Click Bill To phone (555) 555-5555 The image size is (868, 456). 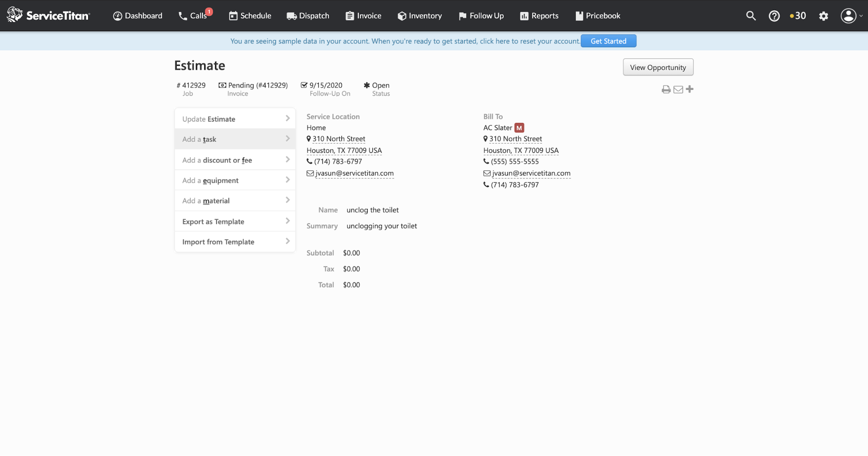515,162
